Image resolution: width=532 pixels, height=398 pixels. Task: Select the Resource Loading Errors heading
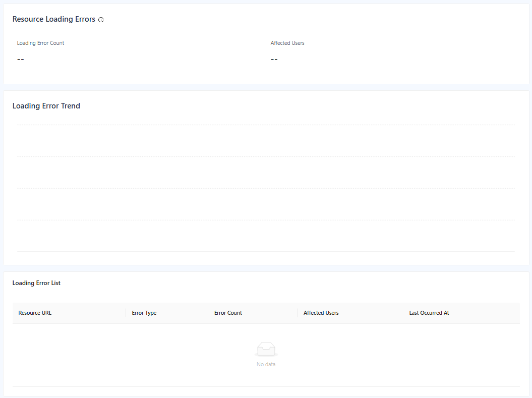(x=53, y=19)
